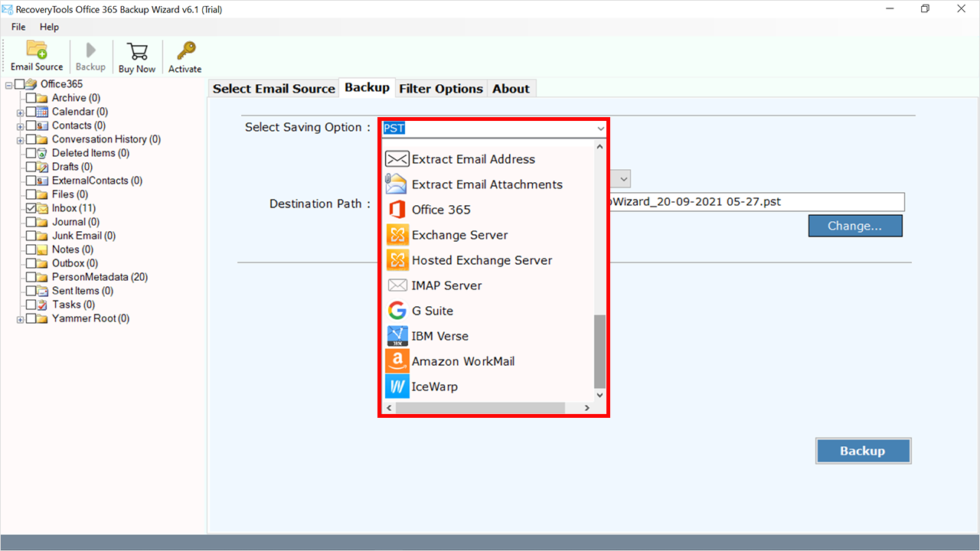Viewport: 980px width, 551px height.
Task: Open the Email Source toolbar icon
Action: point(37,50)
